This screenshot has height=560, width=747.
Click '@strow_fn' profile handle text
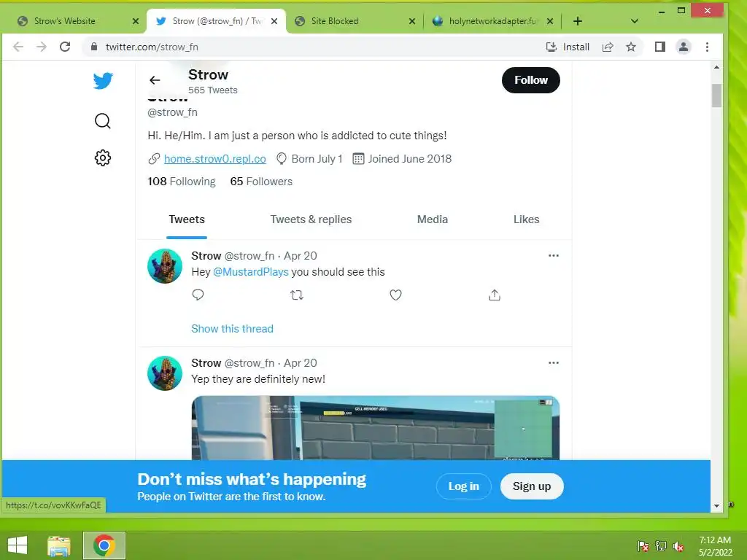click(x=172, y=112)
